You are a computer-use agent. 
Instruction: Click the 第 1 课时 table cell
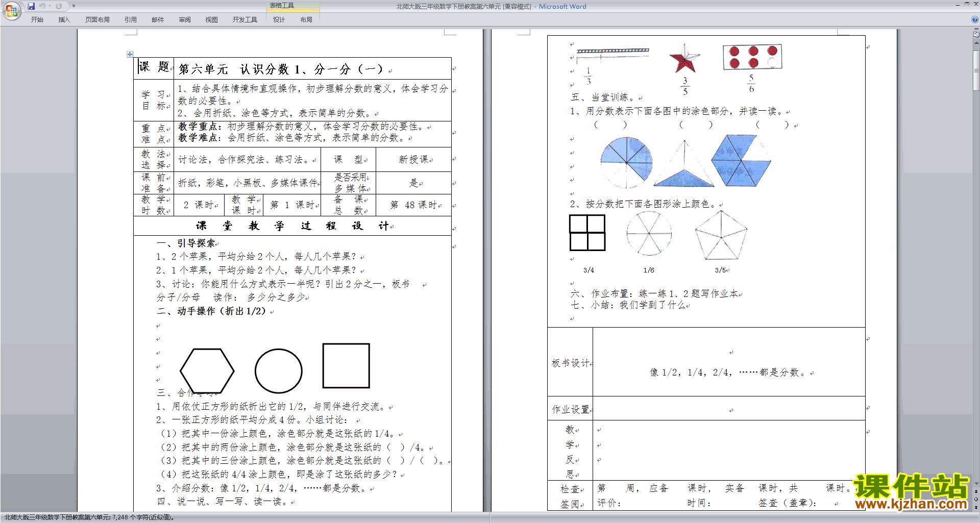click(292, 205)
